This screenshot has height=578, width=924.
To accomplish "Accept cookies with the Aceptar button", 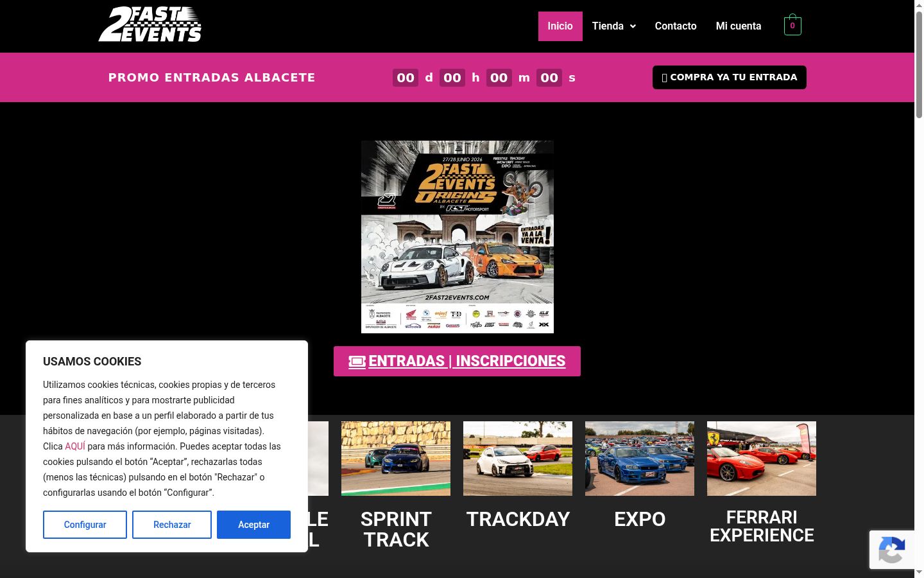I will pos(253,525).
